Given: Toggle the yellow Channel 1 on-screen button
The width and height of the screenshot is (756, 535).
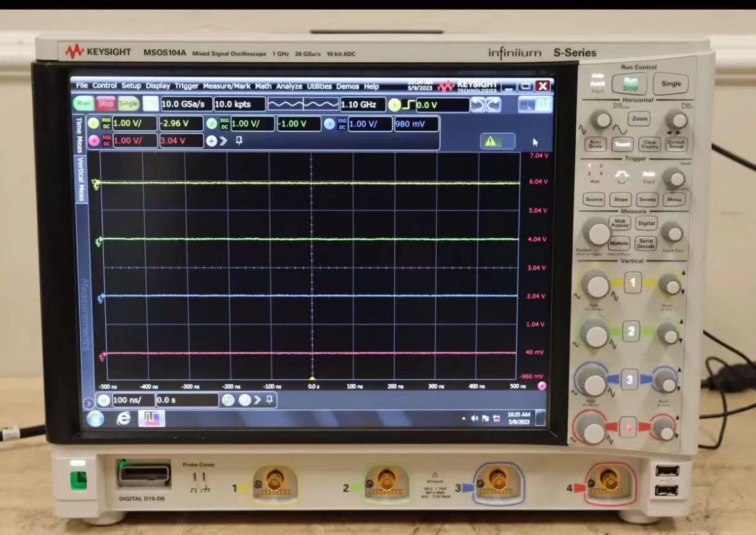Looking at the screenshot, I should [x=94, y=123].
